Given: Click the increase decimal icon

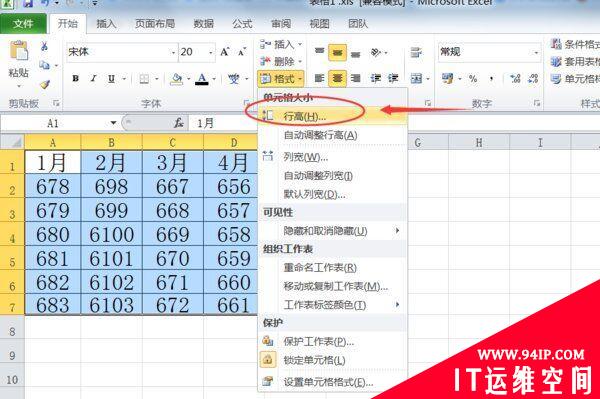Looking at the screenshot, I should (x=515, y=79).
